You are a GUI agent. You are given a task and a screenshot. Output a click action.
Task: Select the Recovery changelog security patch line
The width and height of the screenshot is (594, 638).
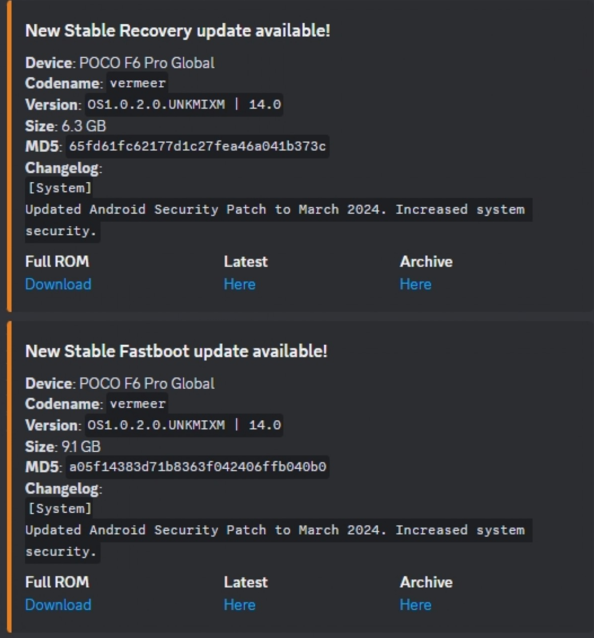point(279,220)
